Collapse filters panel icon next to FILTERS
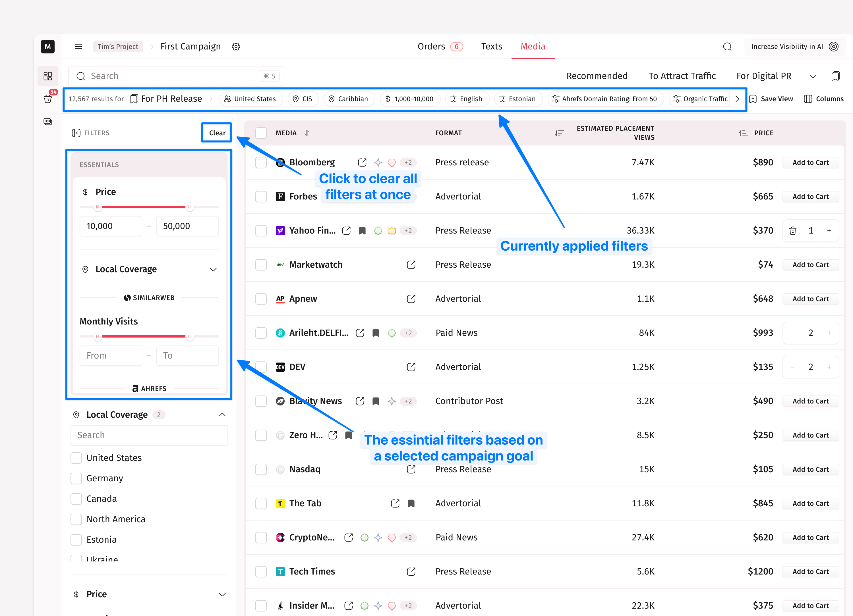The height and width of the screenshot is (616, 853). coord(76,133)
